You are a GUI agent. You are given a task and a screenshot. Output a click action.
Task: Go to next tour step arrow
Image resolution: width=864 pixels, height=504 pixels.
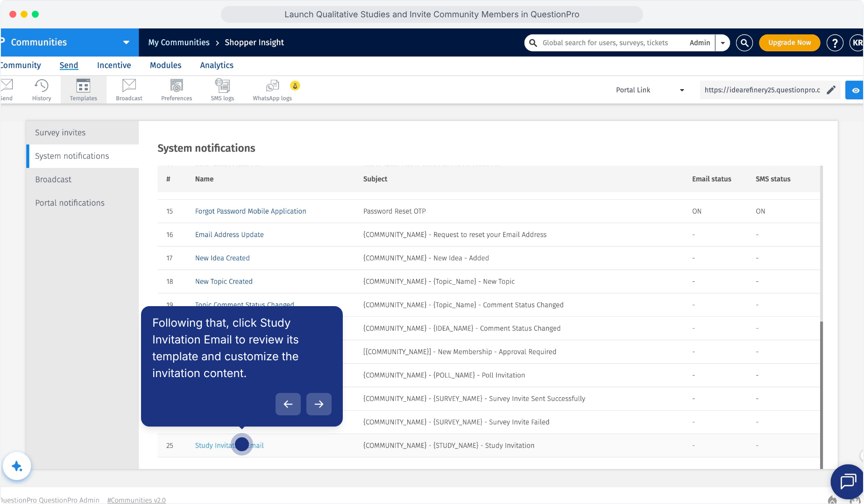[x=319, y=404]
